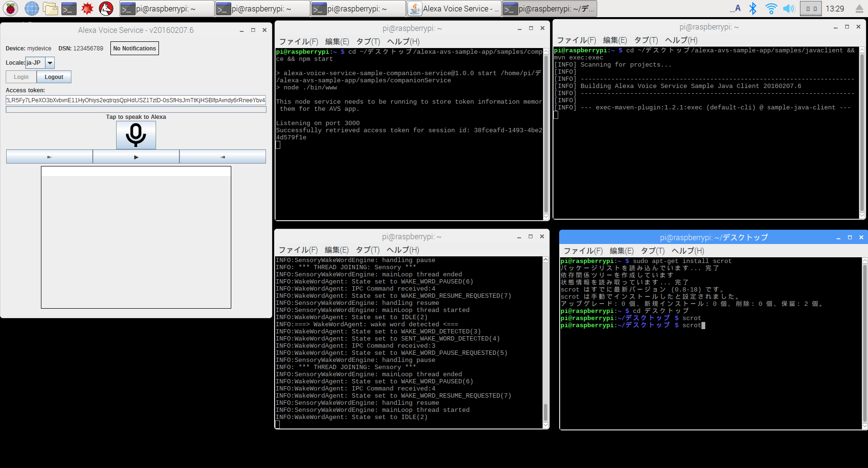Click the Access token text field
The image size is (868, 468).
(x=136, y=100)
